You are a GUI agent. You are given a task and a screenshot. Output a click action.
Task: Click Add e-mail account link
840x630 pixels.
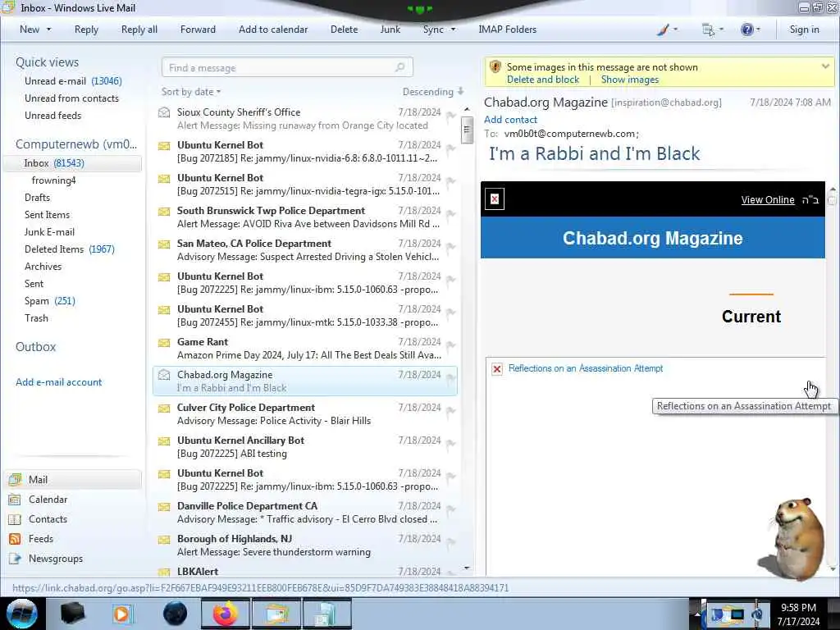tap(58, 382)
